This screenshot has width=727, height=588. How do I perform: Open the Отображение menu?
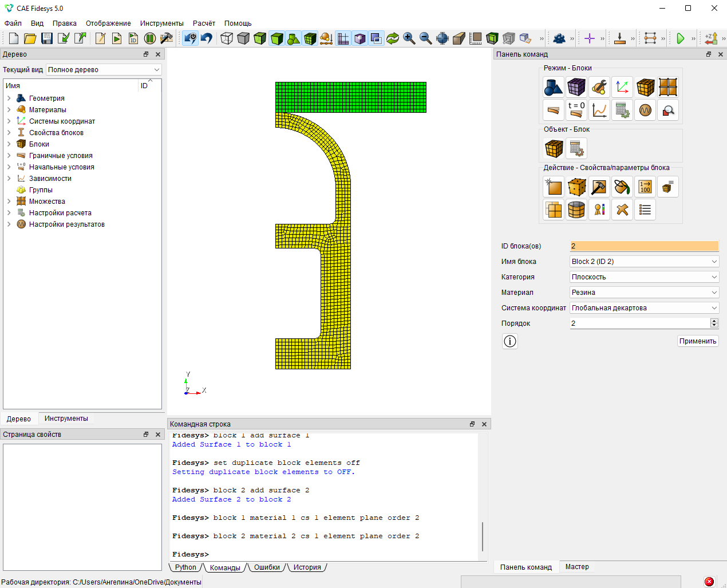108,23
